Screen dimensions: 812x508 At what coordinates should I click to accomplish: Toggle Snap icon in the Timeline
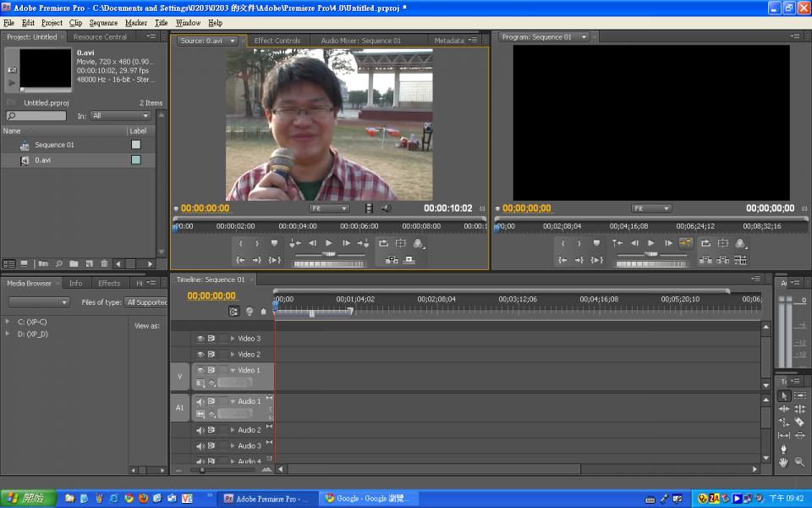tap(234, 312)
